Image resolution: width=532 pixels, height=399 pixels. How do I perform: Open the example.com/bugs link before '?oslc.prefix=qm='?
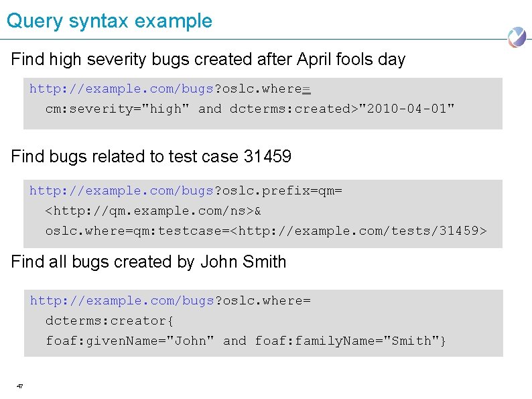[x=121, y=191]
